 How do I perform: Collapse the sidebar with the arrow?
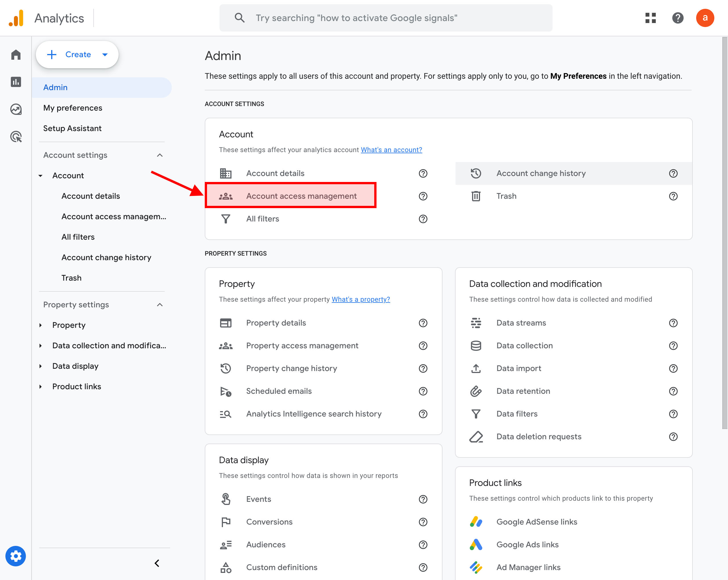coord(157,563)
